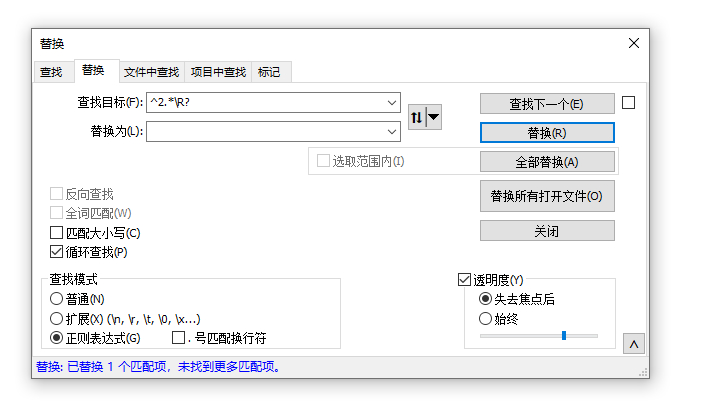708x407 pixels.
Task: Enable the 匹配大小写(C) checkbox
Action: pyautogui.click(x=56, y=233)
